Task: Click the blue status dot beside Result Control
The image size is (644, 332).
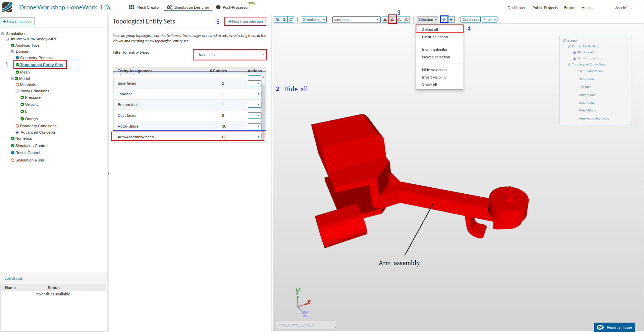Action: pos(12,153)
